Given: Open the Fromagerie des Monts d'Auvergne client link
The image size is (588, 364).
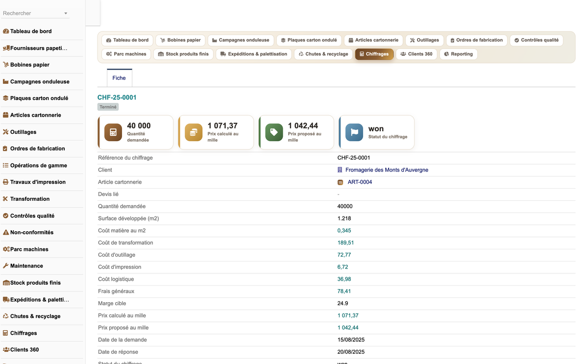Looking at the screenshot, I should (387, 170).
